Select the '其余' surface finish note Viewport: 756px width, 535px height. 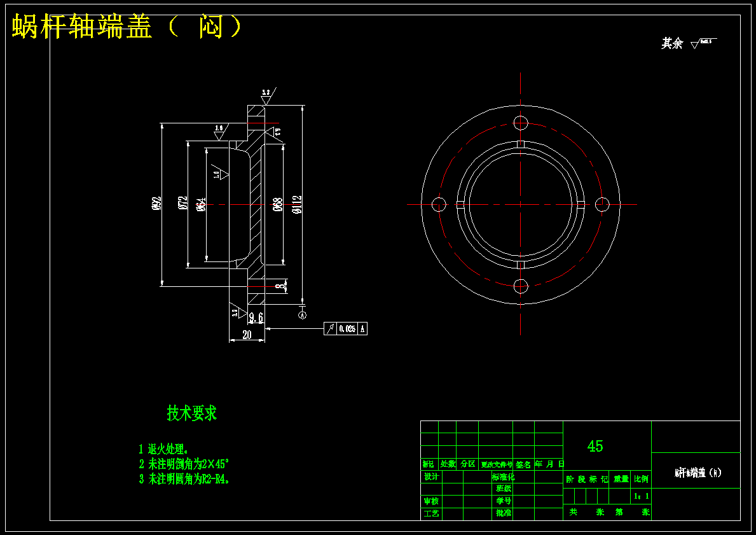tap(672, 44)
